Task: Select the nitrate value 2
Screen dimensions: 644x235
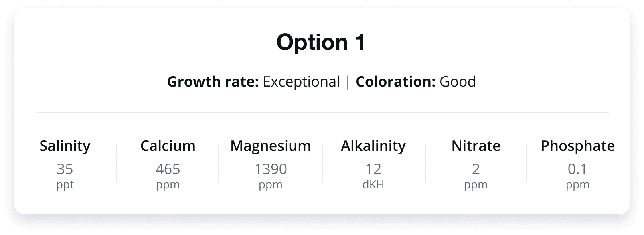Action: [476, 169]
